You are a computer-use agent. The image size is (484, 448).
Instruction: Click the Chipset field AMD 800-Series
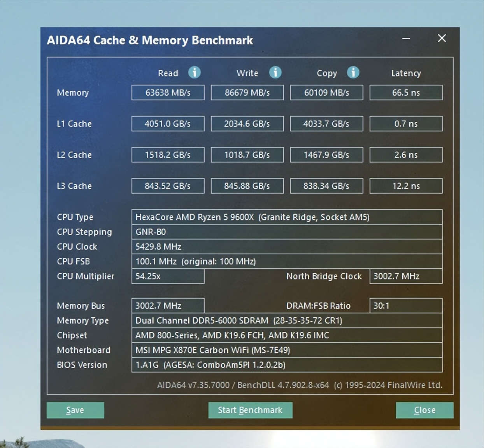pyautogui.click(x=287, y=335)
